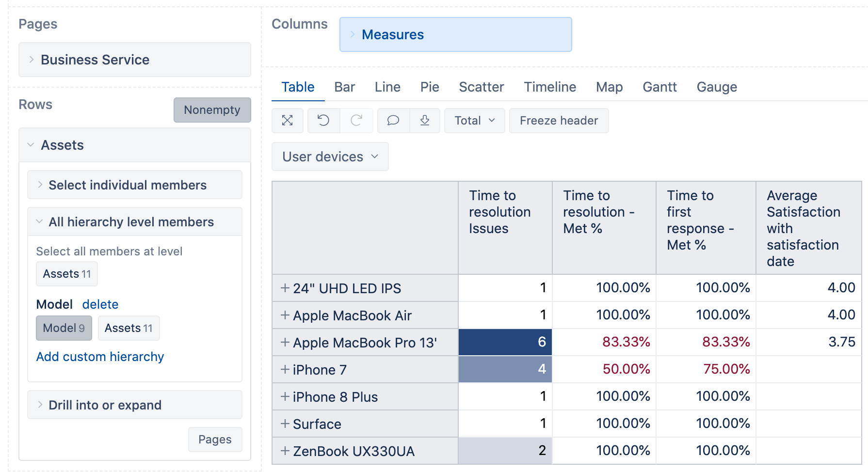Open the Total dropdown
868x472 pixels.
(x=475, y=121)
